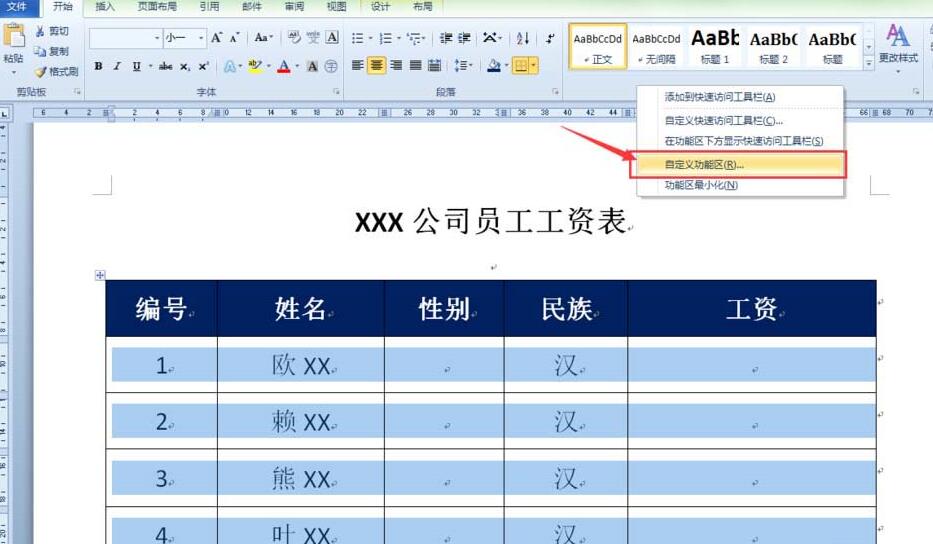Clear formatting with the eraser icon

coord(294,37)
